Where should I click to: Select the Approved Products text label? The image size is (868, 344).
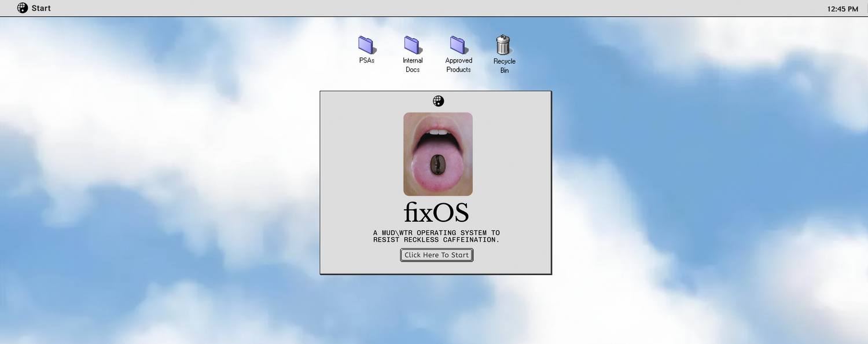458,65
